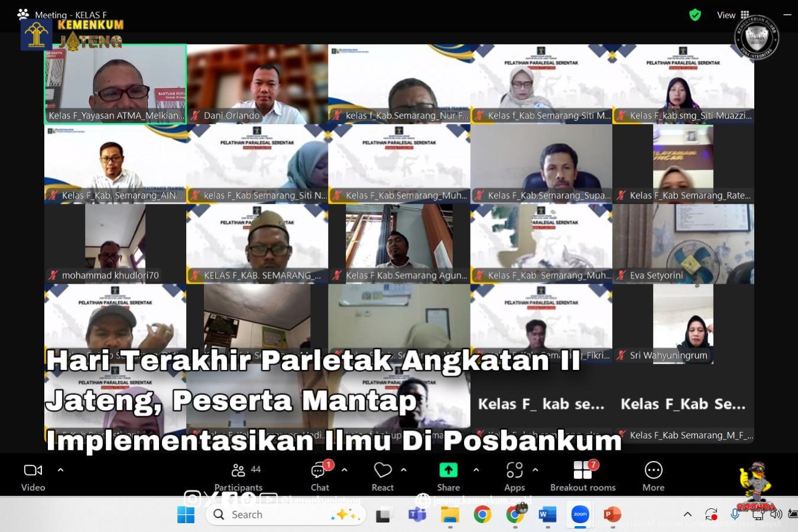Expand the Chat options arrow
The image size is (798, 532).
click(x=345, y=470)
